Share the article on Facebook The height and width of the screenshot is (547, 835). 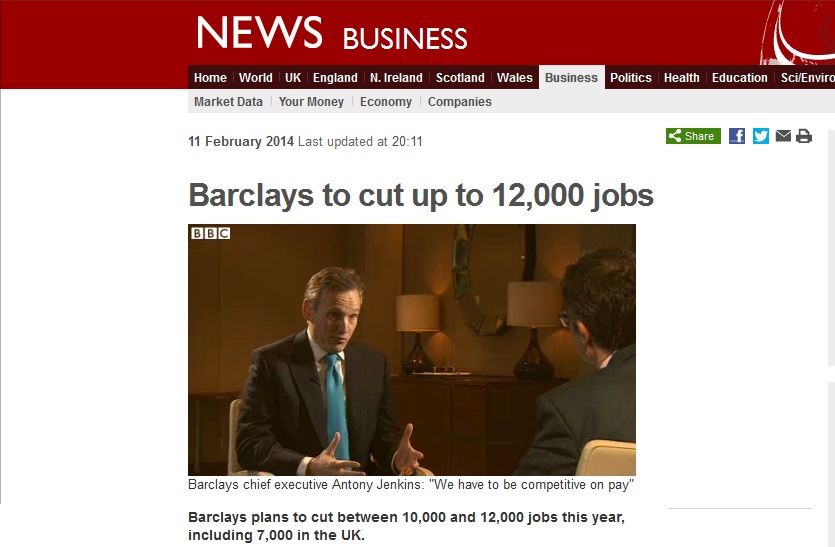tap(736, 136)
